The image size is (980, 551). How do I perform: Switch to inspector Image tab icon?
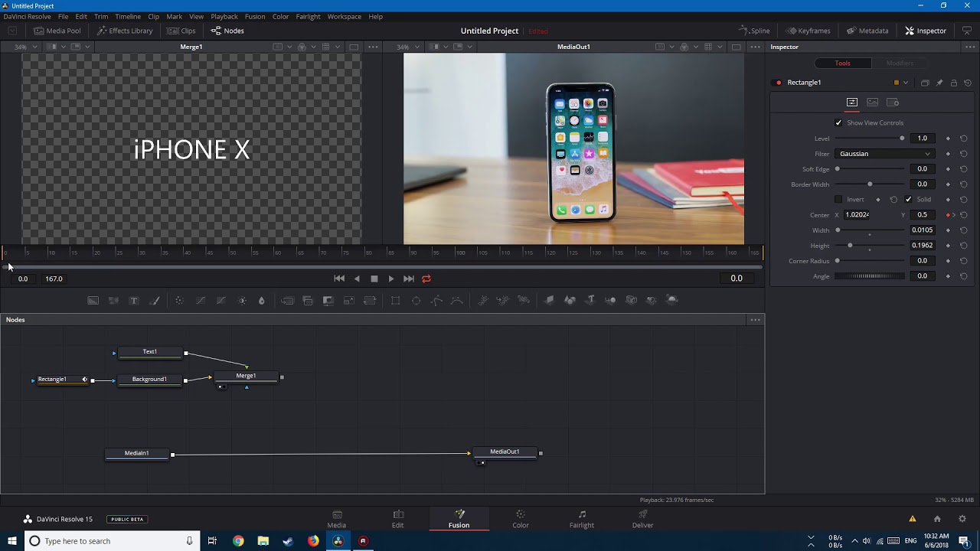[873, 102]
